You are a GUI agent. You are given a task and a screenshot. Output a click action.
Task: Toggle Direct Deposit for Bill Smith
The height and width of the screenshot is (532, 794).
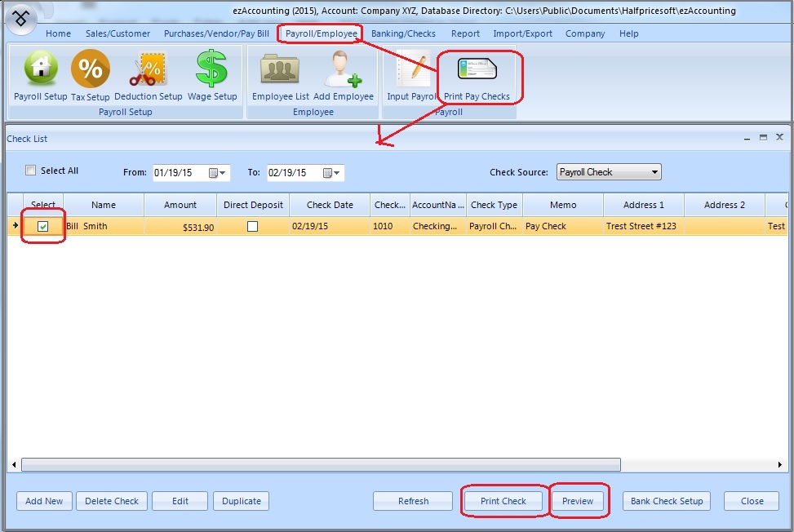point(252,227)
